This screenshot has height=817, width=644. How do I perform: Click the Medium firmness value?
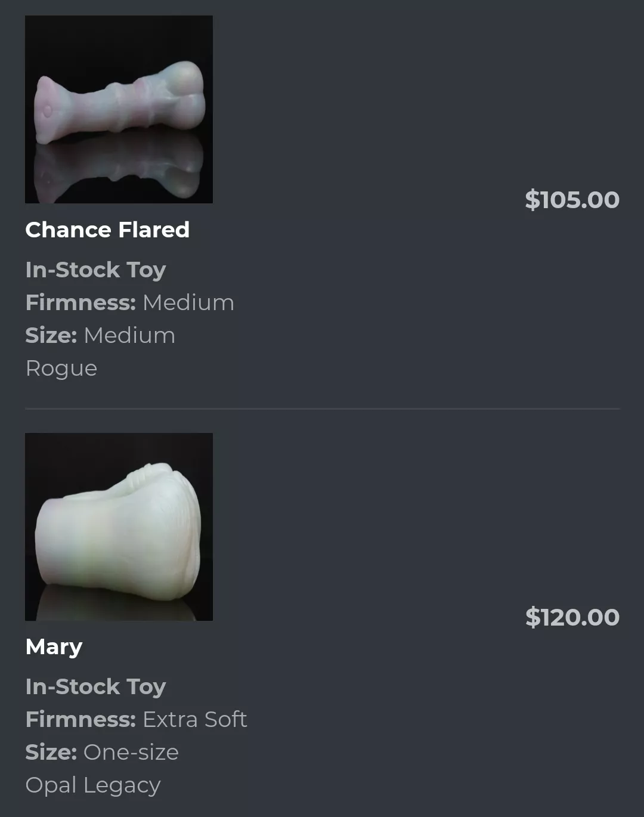pos(188,302)
